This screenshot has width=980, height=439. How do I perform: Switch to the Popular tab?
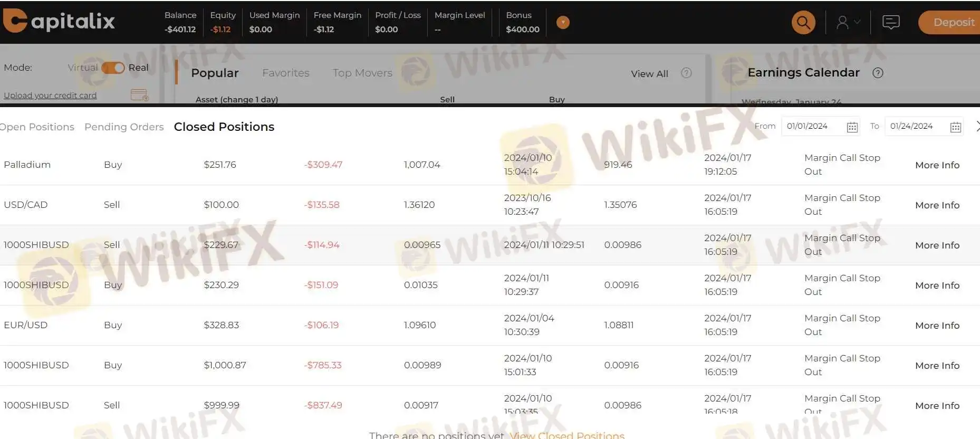(x=215, y=73)
